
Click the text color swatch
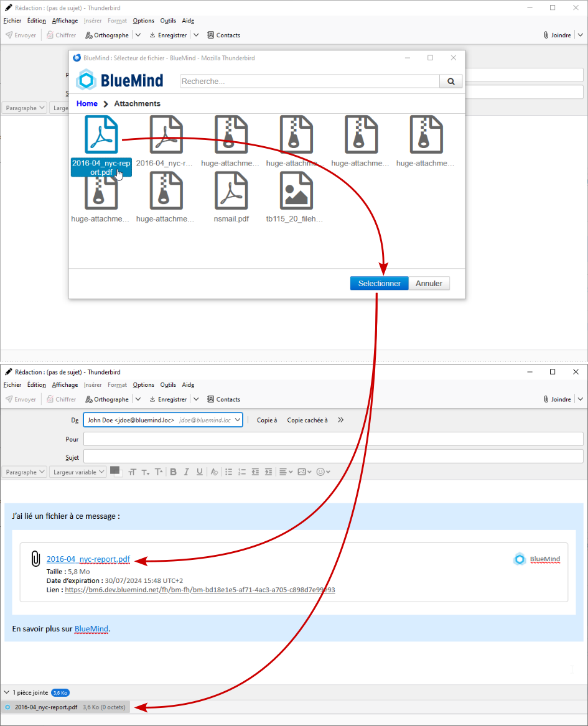tap(115, 471)
